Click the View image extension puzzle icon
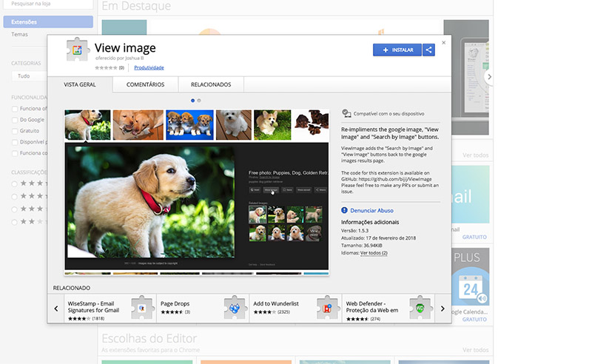The image size is (592, 364). pyautogui.click(x=77, y=50)
